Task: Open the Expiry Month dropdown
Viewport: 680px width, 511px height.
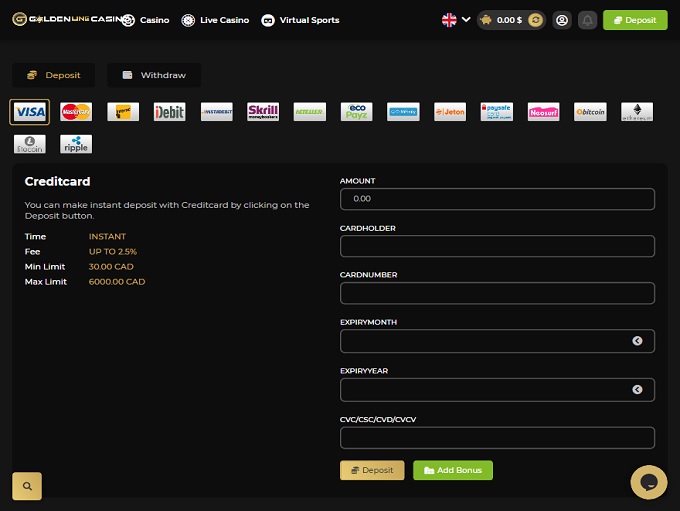Action: tap(497, 341)
